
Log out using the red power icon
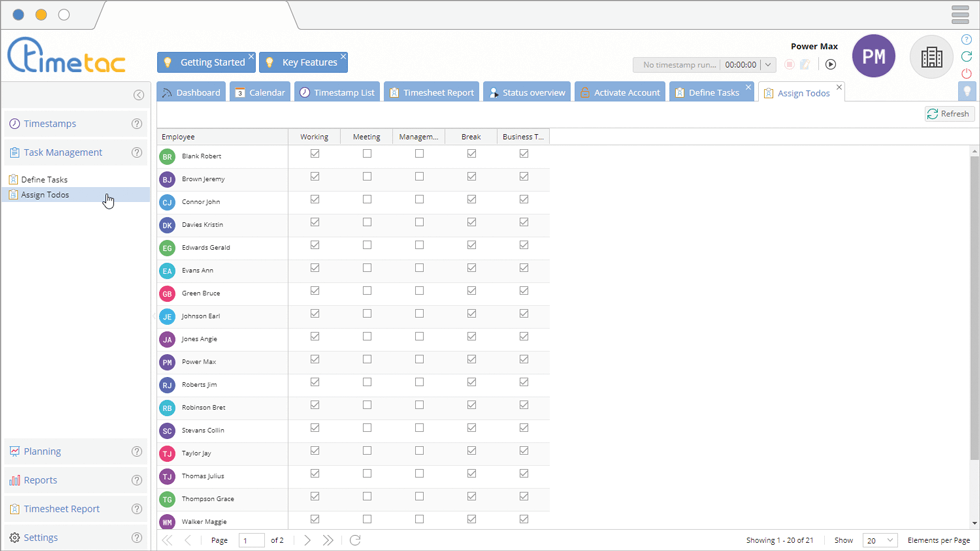tap(966, 73)
